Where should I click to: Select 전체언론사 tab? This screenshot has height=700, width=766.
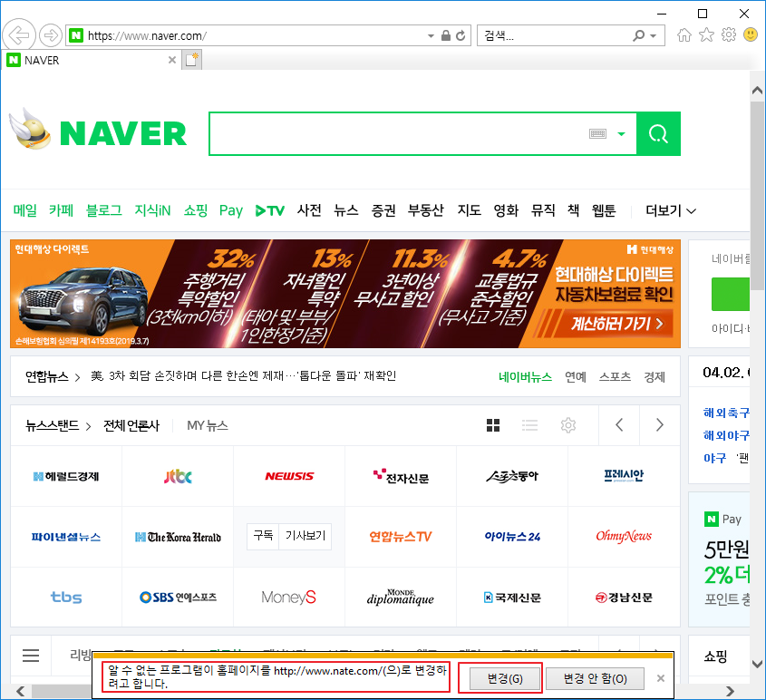click(131, 425)
